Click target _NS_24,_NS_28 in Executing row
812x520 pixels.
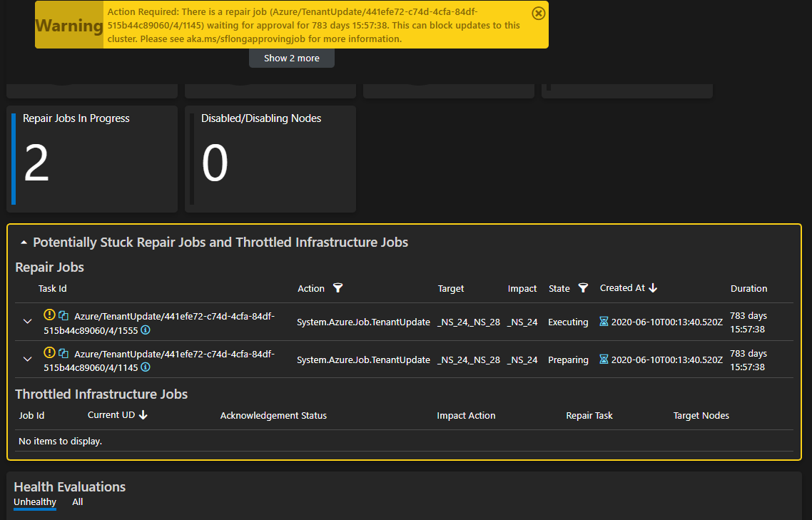(469, 322)
